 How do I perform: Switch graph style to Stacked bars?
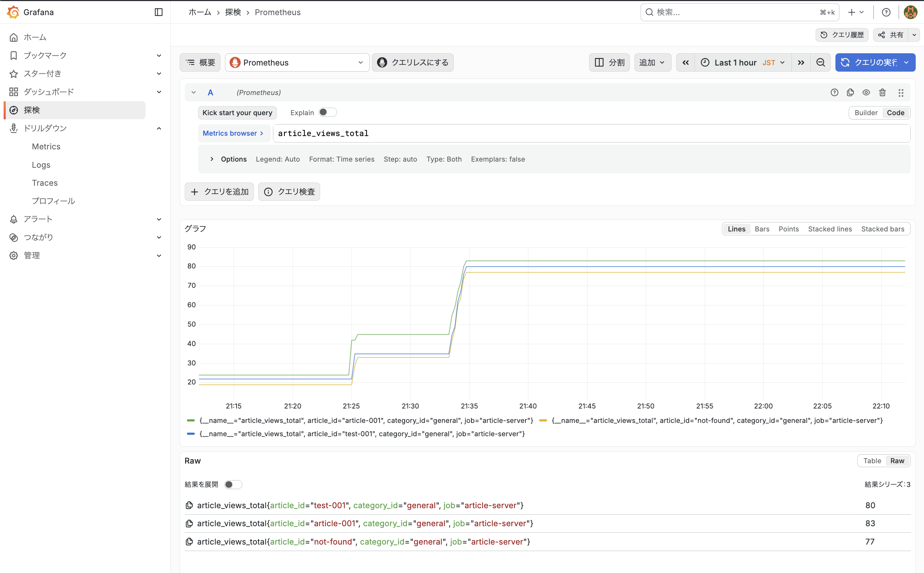tap(882, 229)
